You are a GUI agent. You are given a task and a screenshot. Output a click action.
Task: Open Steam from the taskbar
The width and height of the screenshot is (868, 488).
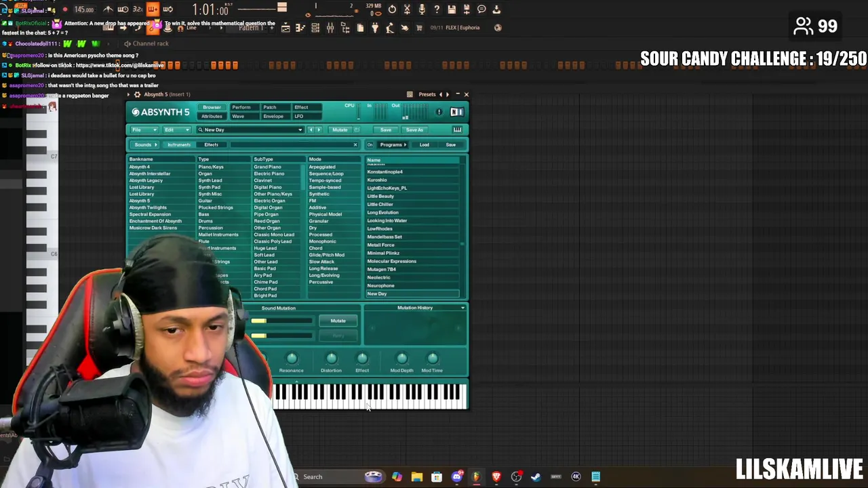(x=536, y=476)
